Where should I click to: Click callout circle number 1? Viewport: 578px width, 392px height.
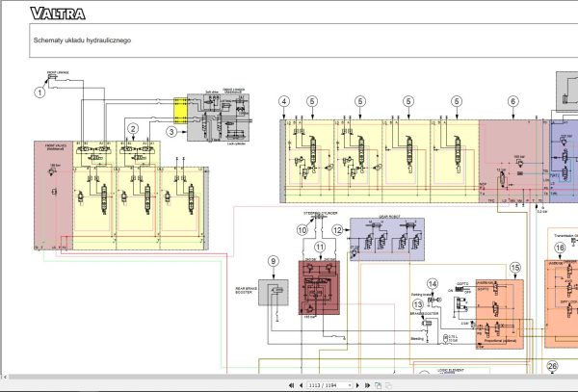tap(40, 92)
